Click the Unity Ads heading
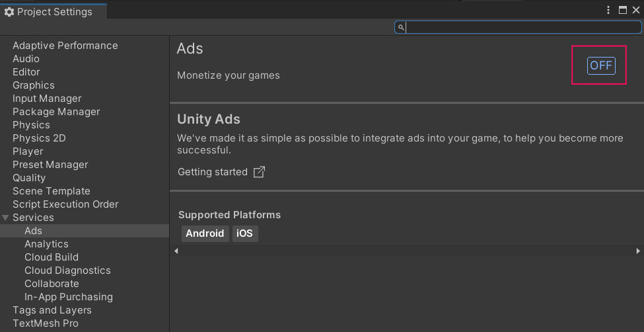644x332 pixels. coord(209,119)
